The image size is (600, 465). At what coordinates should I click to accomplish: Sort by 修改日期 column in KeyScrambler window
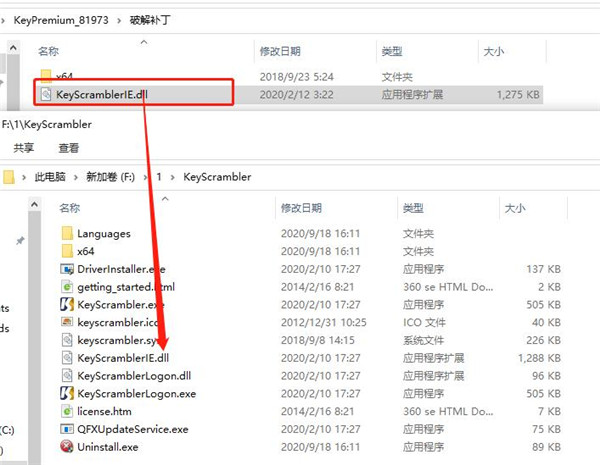click(301, 208)
